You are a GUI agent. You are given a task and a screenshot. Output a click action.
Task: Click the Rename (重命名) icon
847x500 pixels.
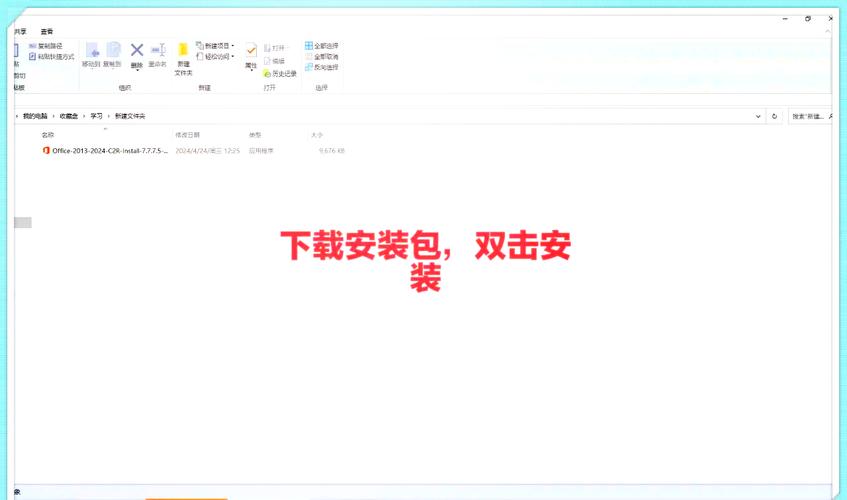(158, 50)
